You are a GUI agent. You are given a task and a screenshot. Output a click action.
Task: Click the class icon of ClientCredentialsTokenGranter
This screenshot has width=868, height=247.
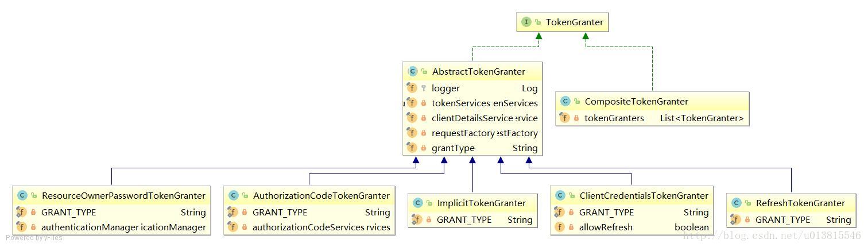pos(560,196)
